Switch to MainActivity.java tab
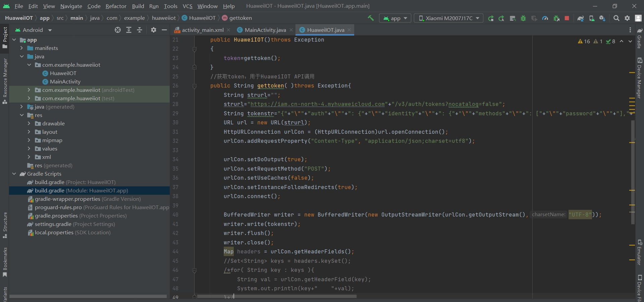This screenshot has height=302, width=644. (265, 30)
